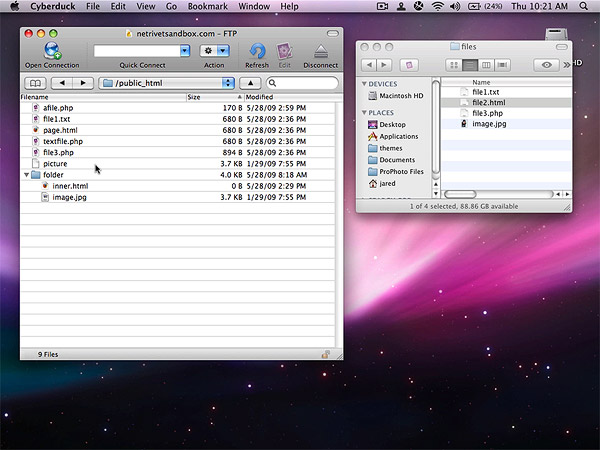
Task: Select Macintosh HD in Finder sidebar
Action: 396,96
